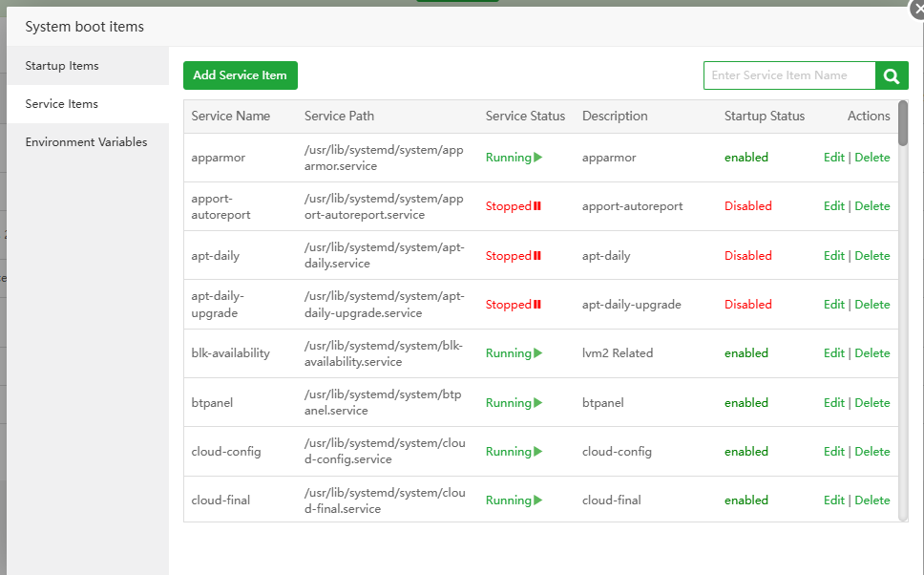Click the Running play icon for btpanel
Image resolution: width=924 pixels, height=575 pixels.
(538, 403)
